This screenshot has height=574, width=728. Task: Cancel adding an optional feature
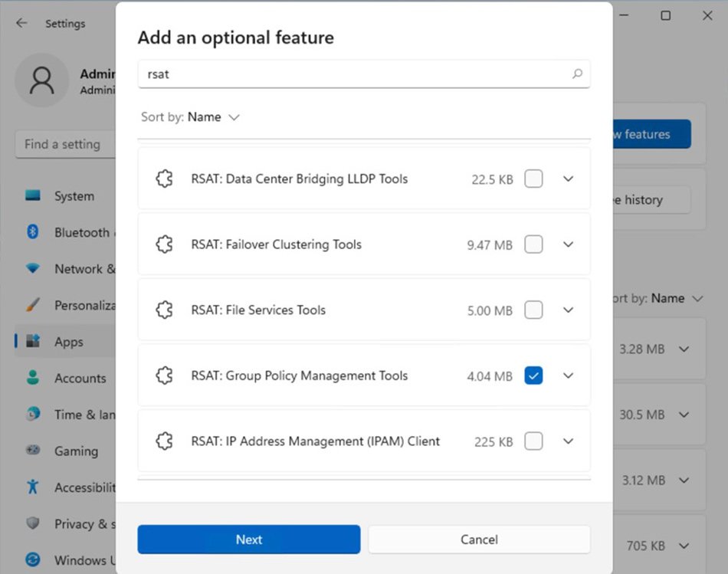479,540
